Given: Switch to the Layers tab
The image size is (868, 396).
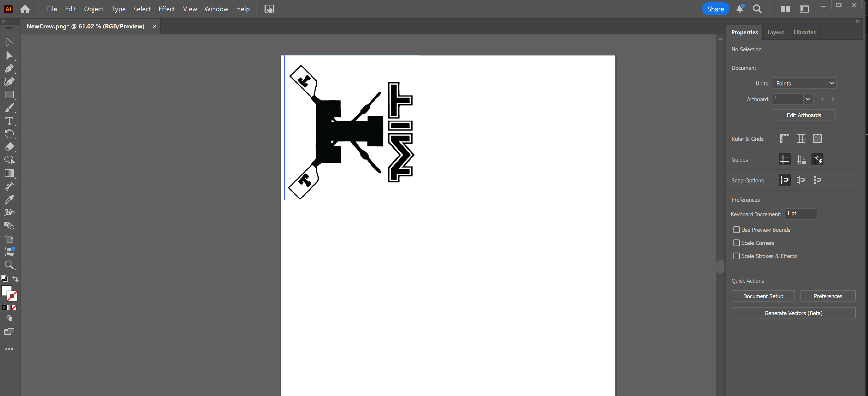Looking at the screenshot, I should [775, 32].
